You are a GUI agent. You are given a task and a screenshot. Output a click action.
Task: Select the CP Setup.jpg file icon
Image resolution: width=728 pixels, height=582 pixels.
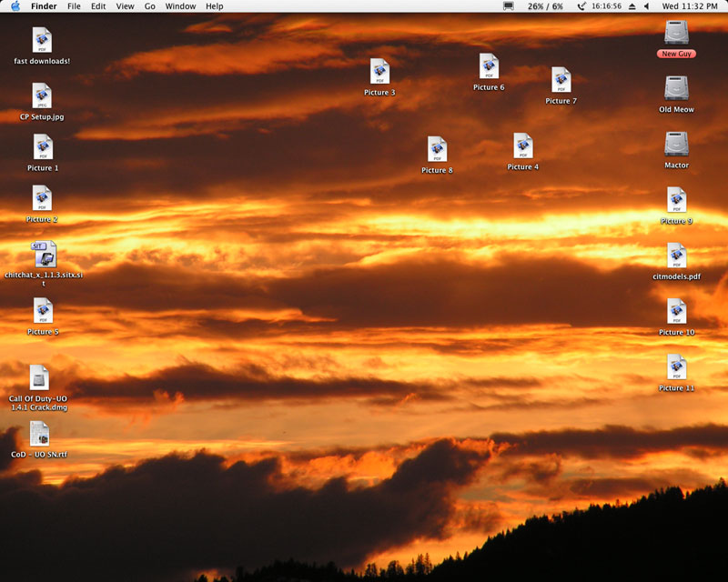pos(42,95)
